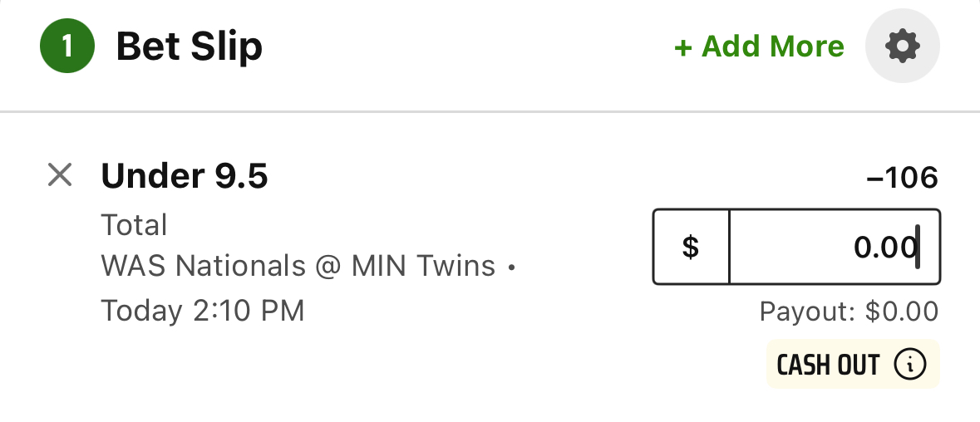Image resolution: width=980 pixels, height=422 pixels.
Task: Click the Add More link
Action: (x=759, y=47)
